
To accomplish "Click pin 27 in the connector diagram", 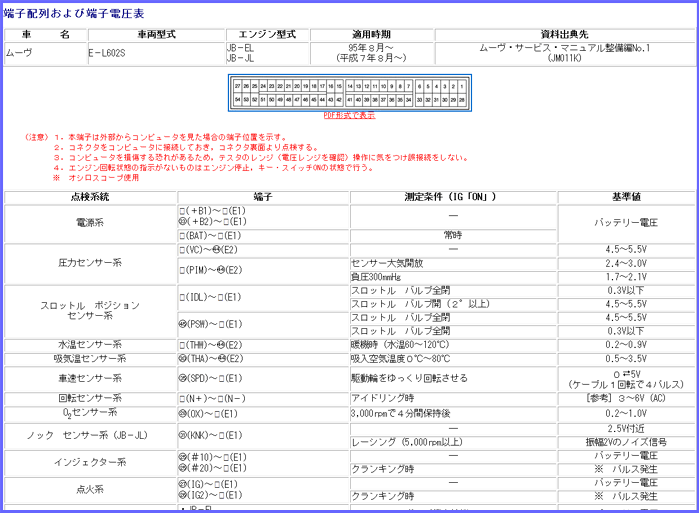I will pyautogui.click(x=237, y=86).
